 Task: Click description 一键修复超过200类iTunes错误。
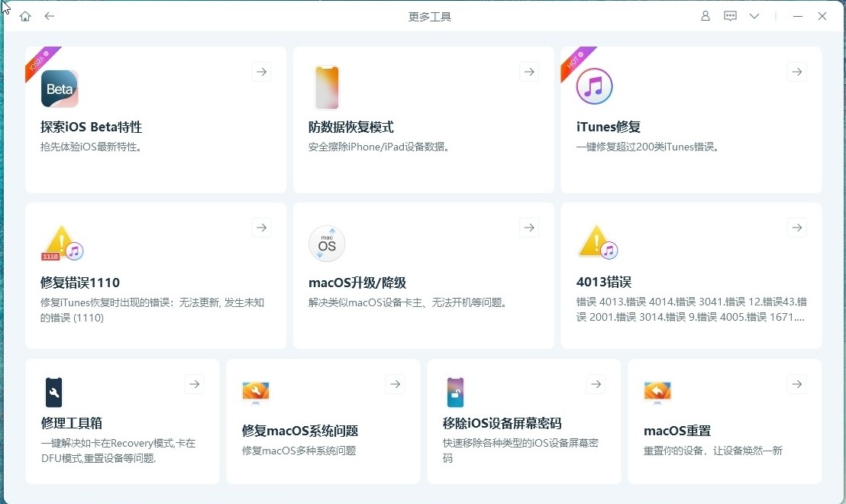coord(648,147)
